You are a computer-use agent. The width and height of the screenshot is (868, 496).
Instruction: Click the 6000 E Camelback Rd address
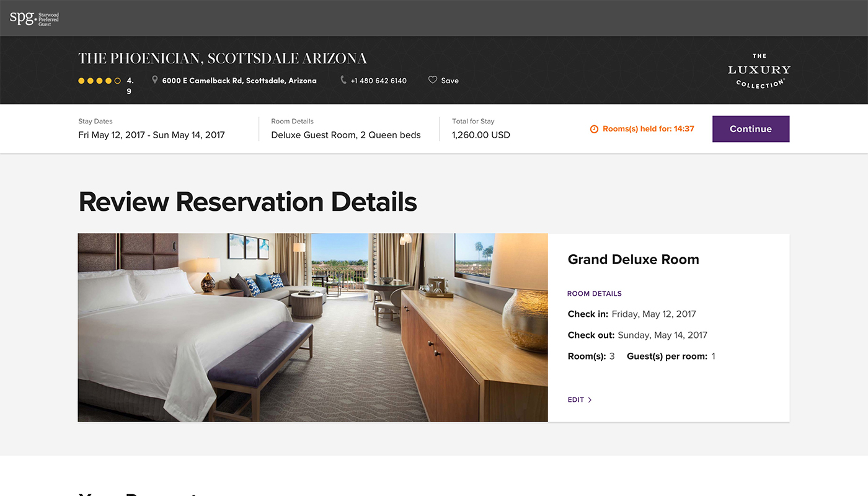239,81
